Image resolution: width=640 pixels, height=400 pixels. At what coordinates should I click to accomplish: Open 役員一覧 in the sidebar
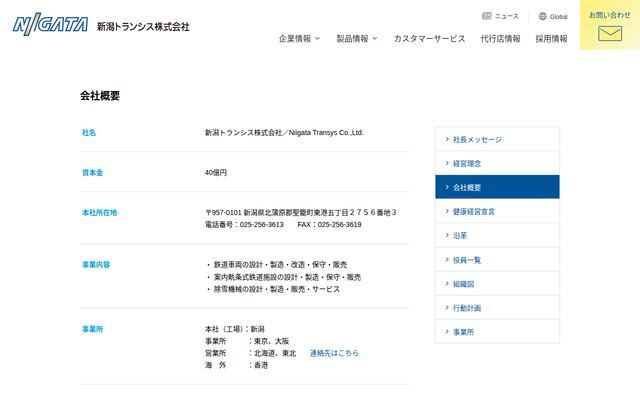(497, 260)
